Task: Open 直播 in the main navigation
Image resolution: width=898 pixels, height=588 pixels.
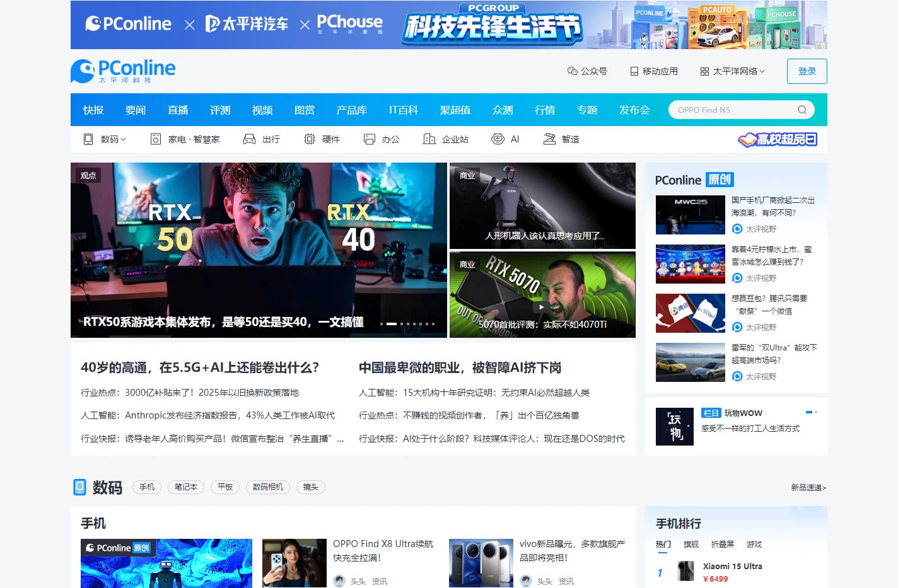Action: pyautogui.click(x=178, y=110)
